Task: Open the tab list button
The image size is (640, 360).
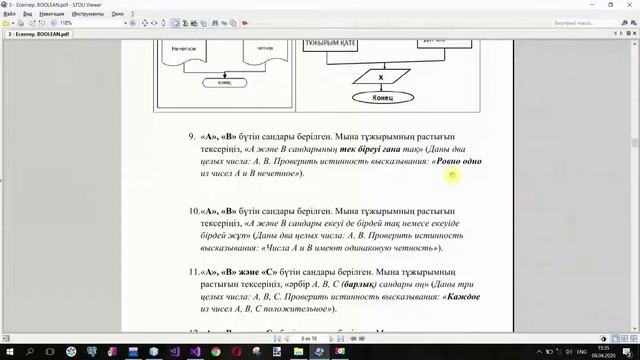Action: [628, 33]
